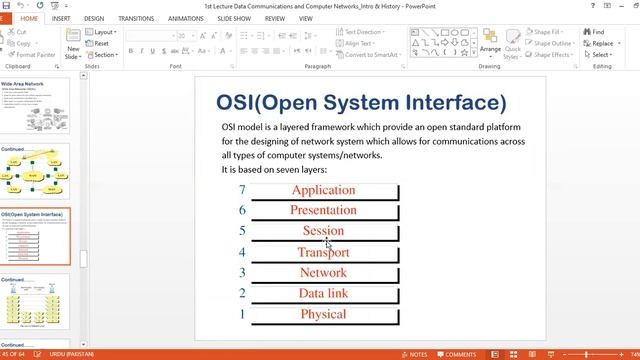The width and height of the screenshot is (640, 360).
Task: Click the Format Painter tool
Action: (31, 54)
